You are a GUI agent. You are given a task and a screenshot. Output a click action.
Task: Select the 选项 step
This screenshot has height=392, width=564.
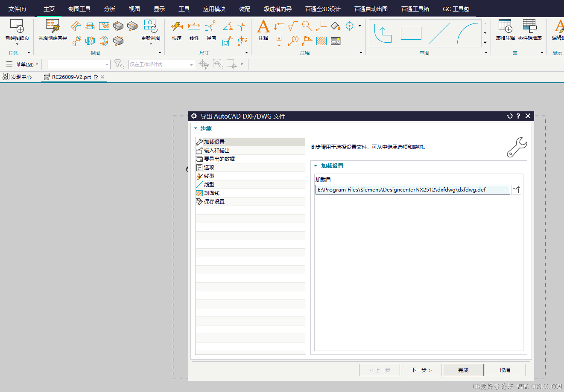(x=250, y=167)
